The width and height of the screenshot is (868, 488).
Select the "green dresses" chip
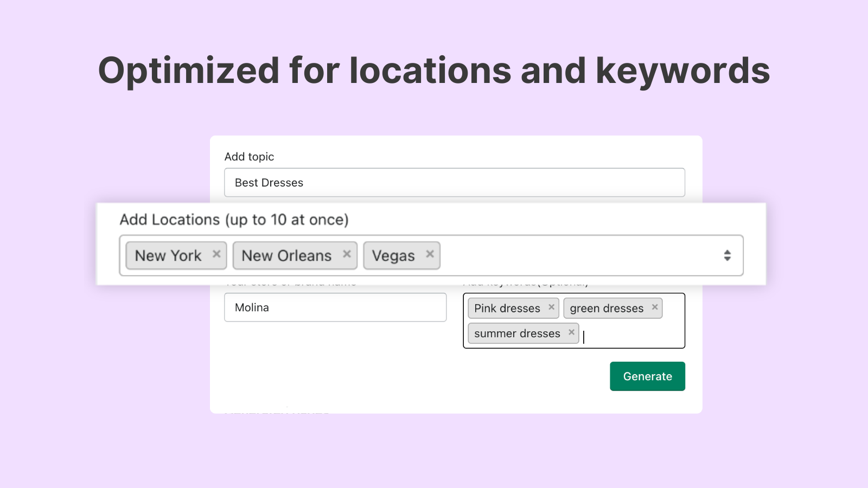pyautogui.click(x=605, y=308)
